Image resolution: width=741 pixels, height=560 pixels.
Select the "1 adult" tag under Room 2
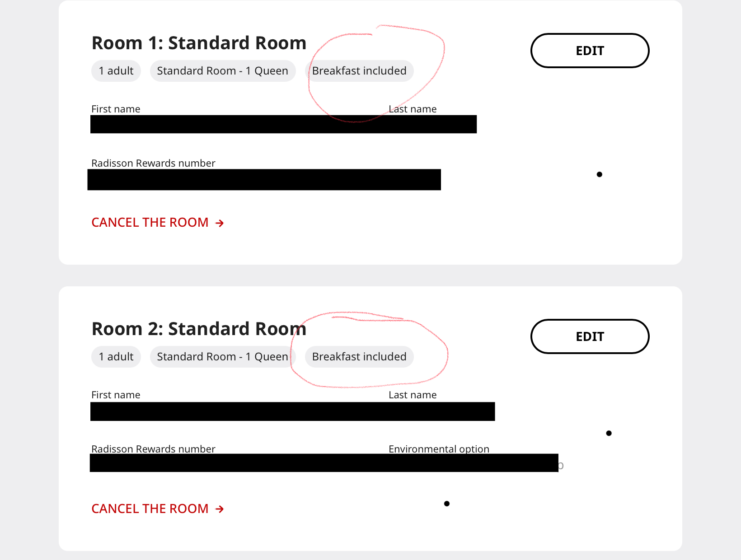(x=116, y=357)
